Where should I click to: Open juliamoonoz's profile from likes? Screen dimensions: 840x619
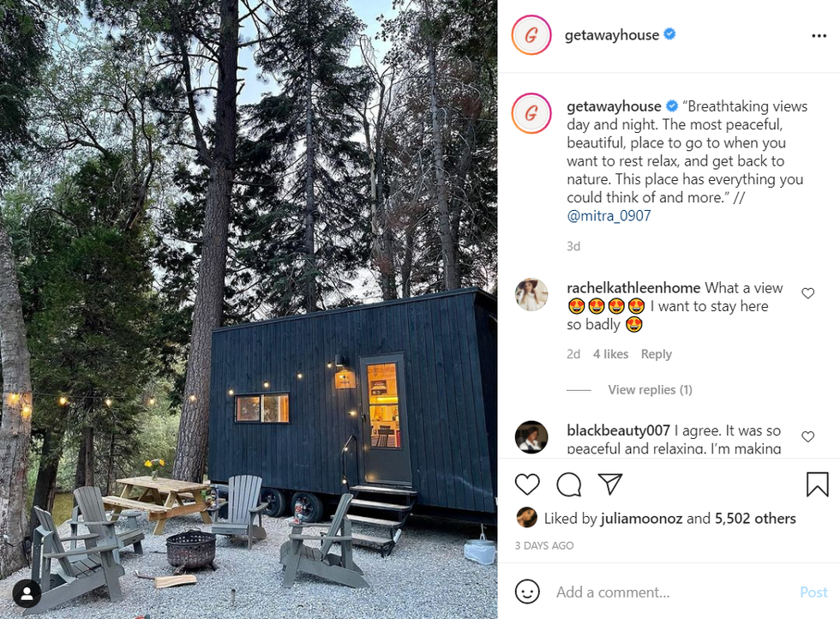tap(641, 519)
